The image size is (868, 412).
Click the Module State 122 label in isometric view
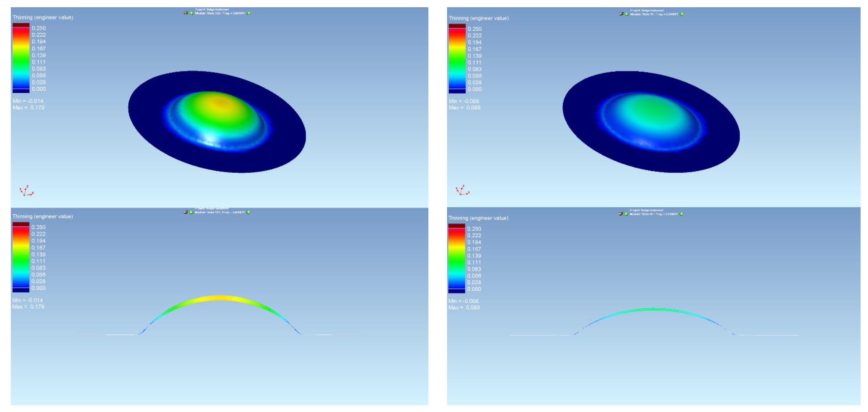(x=220, y=13)
